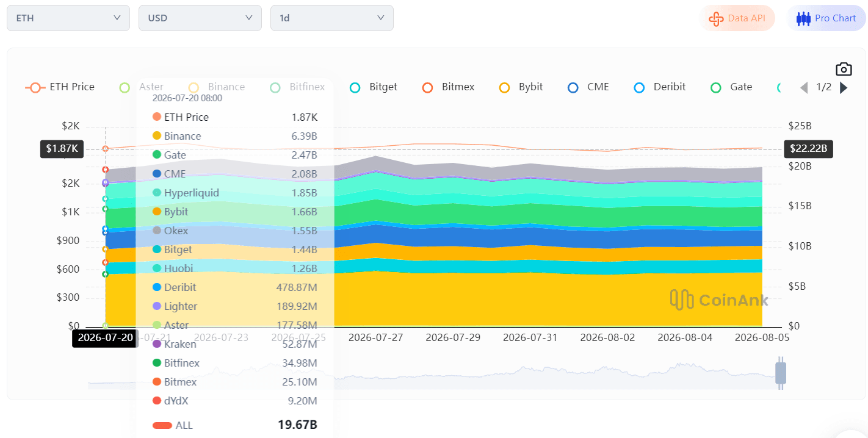This screenshot has width=868, height=438.
Task: Click the Pro Chart candlestick icon
Action: 803,18
